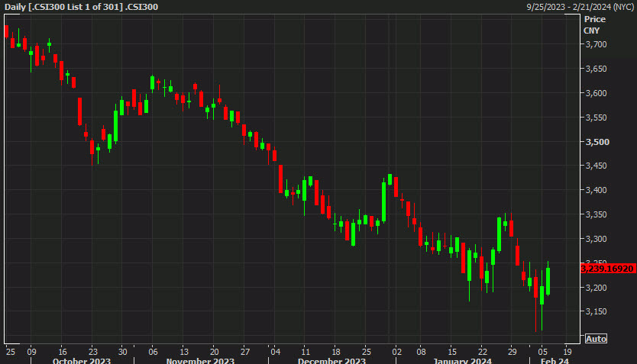Click the bold 3,500 price axis label
637x364 pixels.
(x=597, y=142)
